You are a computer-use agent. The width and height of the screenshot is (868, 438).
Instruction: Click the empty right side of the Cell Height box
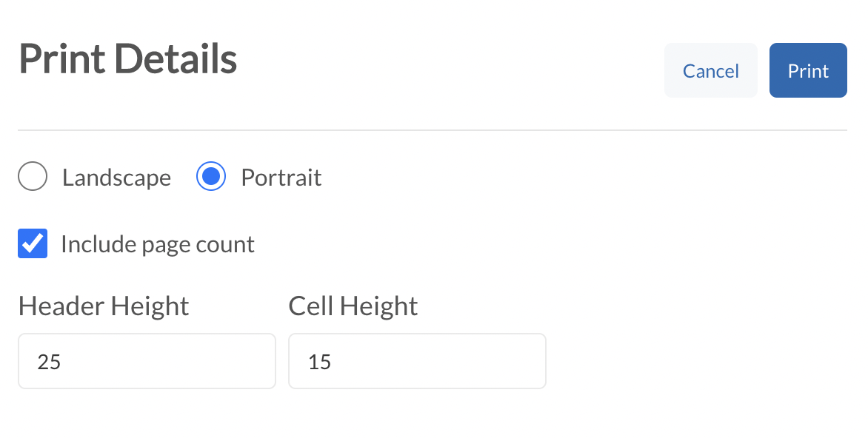[493, 361]
